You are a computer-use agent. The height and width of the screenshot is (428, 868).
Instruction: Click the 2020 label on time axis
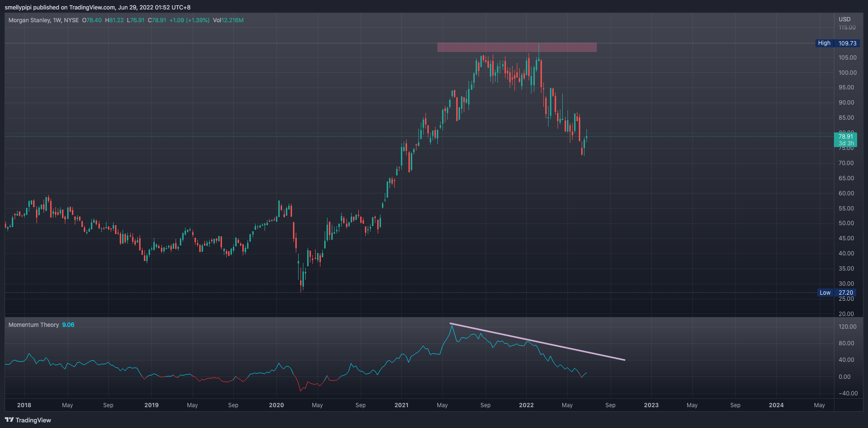coord(276,405)
